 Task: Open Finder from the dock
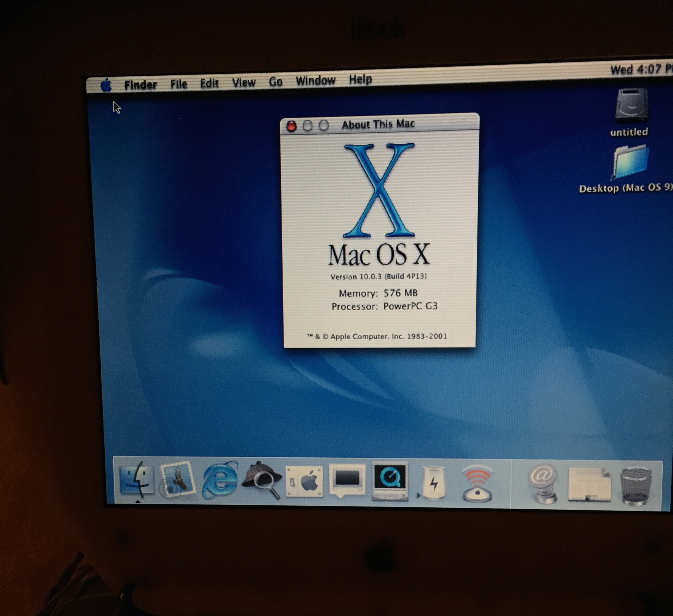(x=137, y=480)
